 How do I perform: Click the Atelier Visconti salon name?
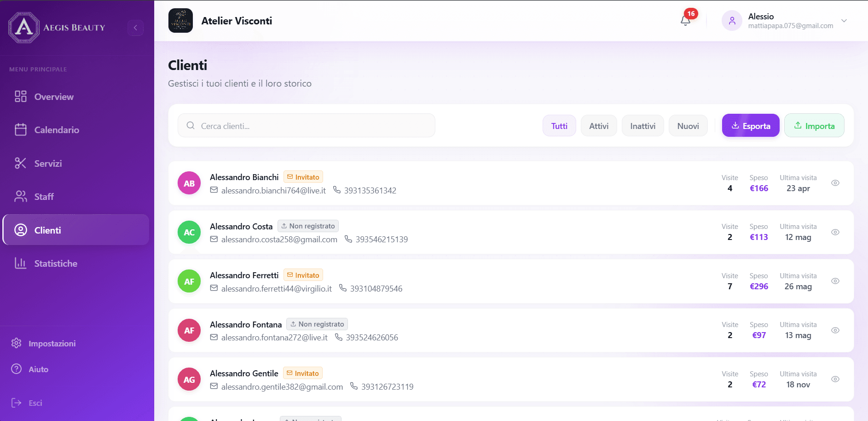pyautogui.click(x=237, y=21)
